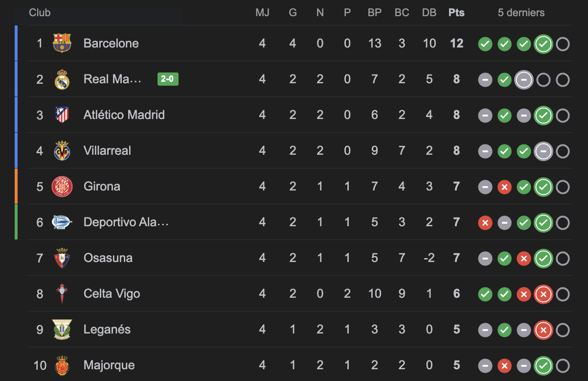Click the Club column header
Viewport: 588px width, 381px height.
click(x=40, y=13)
